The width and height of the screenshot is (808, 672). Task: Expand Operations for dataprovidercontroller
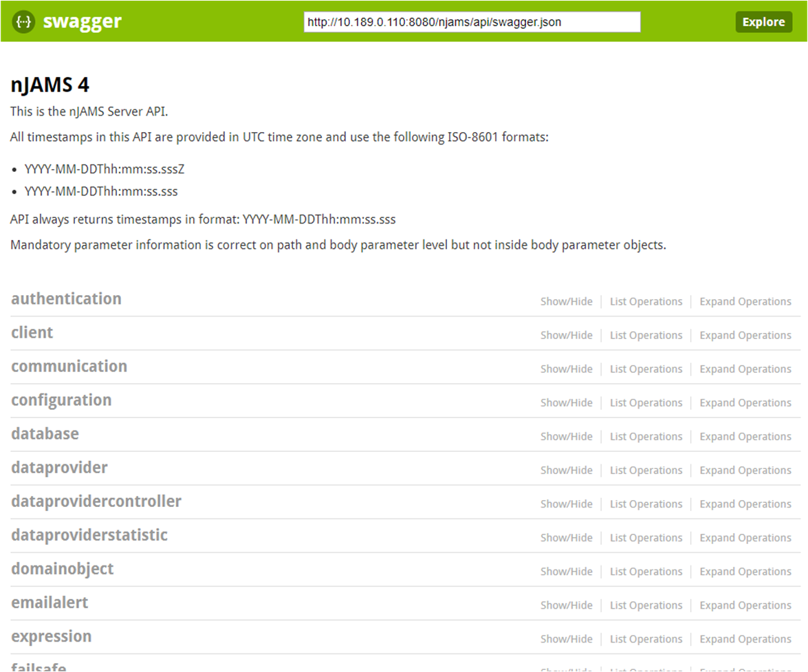(745, 504)
